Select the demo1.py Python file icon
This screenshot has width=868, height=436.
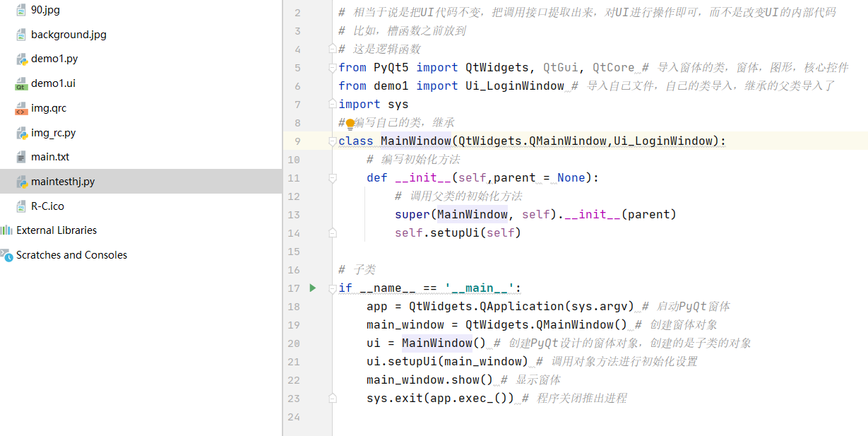tap(21, 59)
